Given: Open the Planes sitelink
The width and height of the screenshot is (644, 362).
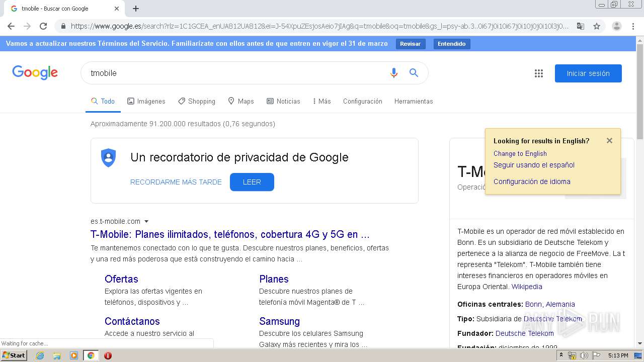Looking at the screenshot, I should (x=274, y=279).
